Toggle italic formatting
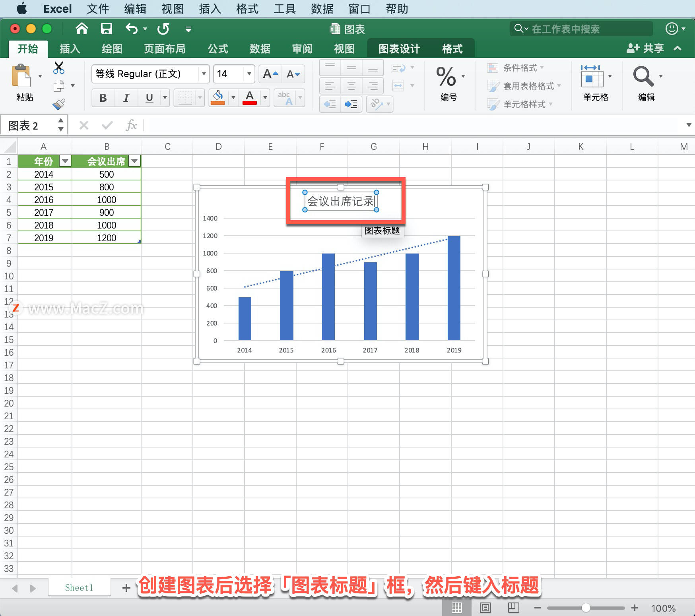 [126, 98]
